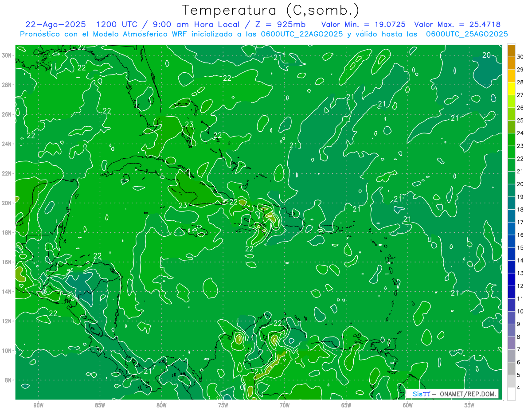Click the "60W" longitude axis label
This screenshot has width=532, height=411.
pos(408,405)
